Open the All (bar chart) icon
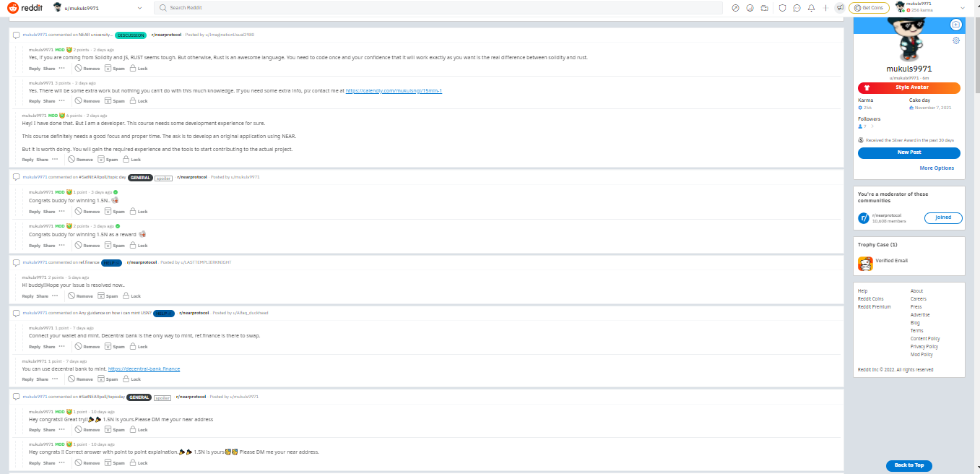 coord(750,8)
